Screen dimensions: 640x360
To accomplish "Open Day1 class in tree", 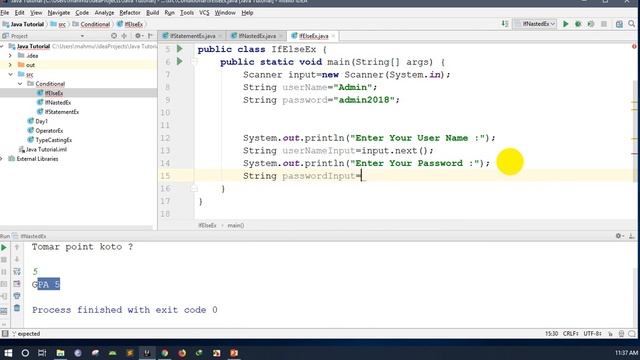I will pos(41,121).
